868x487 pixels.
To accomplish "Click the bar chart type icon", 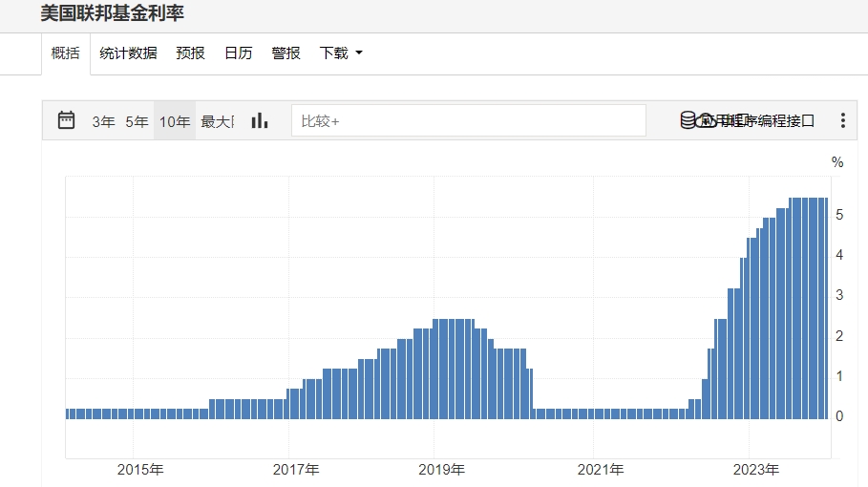I will pyautogui.click(x=260, y=120).
